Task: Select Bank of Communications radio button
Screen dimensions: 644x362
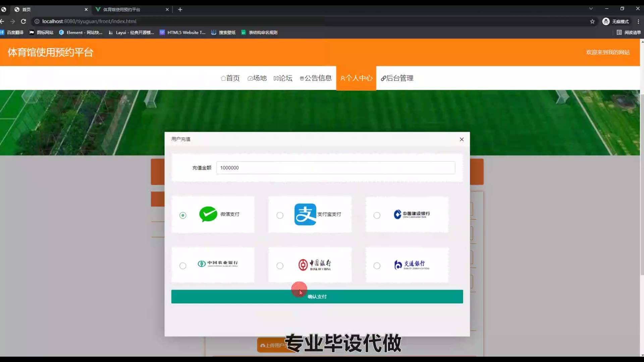Action: pos(377,266)
